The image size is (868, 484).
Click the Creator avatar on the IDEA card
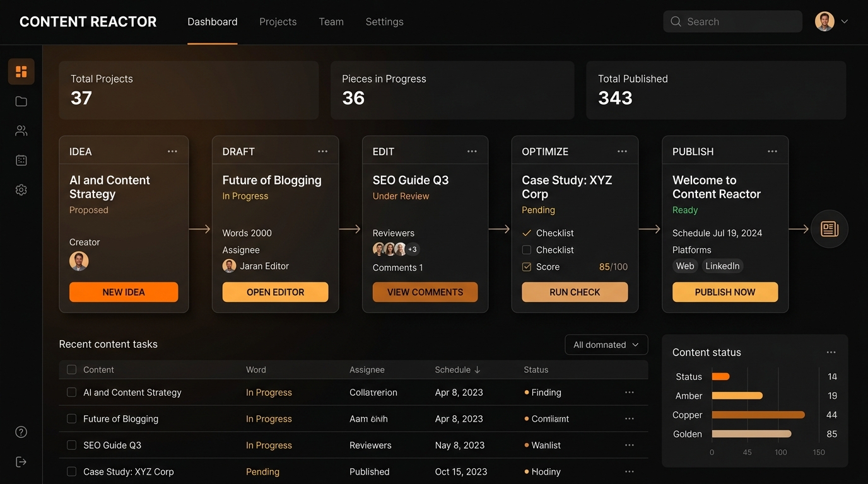(x=79, y=261)
